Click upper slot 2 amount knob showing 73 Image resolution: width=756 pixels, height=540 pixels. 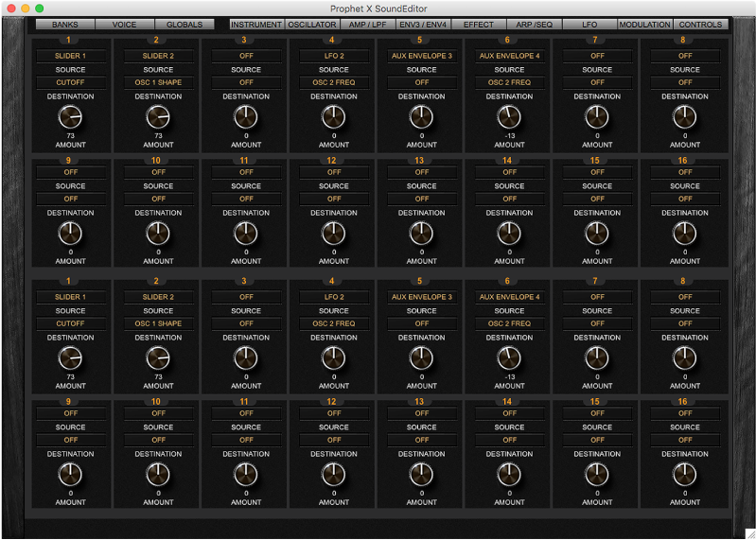click(158, 116)
